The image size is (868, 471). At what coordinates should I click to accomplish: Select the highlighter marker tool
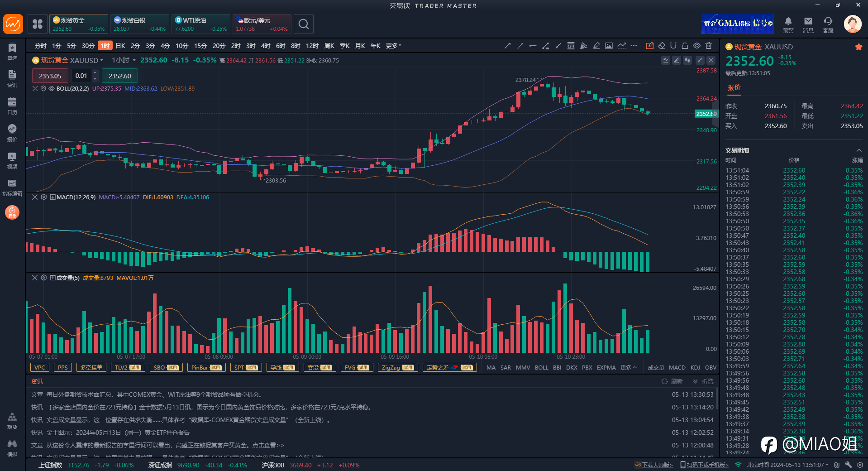pyautogui.click(x=596, y=46)
